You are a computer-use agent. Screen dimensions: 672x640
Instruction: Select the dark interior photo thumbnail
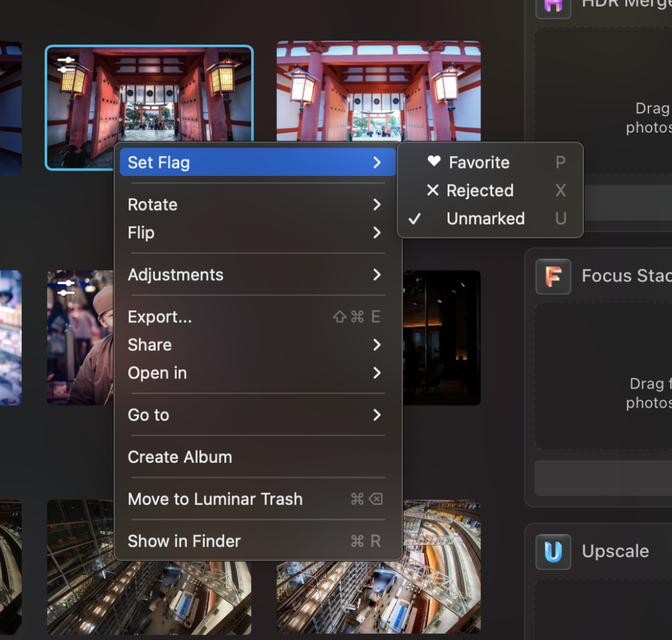point(442,337)
